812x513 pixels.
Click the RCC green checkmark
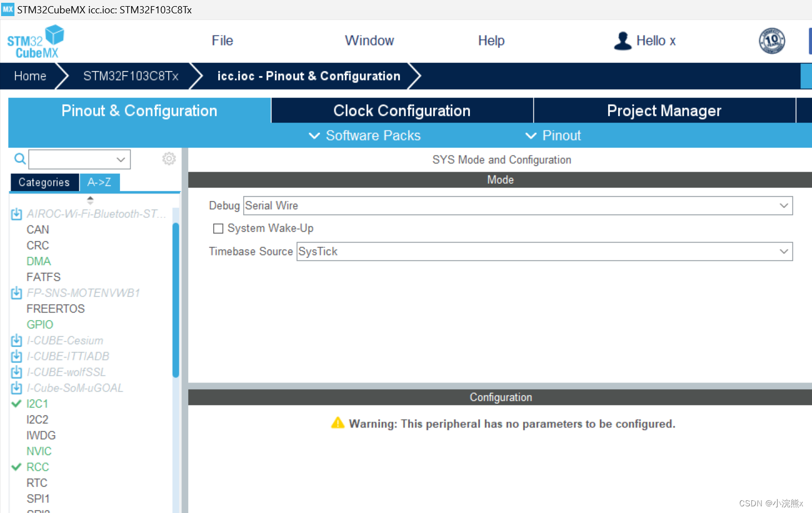pos(17,467)
